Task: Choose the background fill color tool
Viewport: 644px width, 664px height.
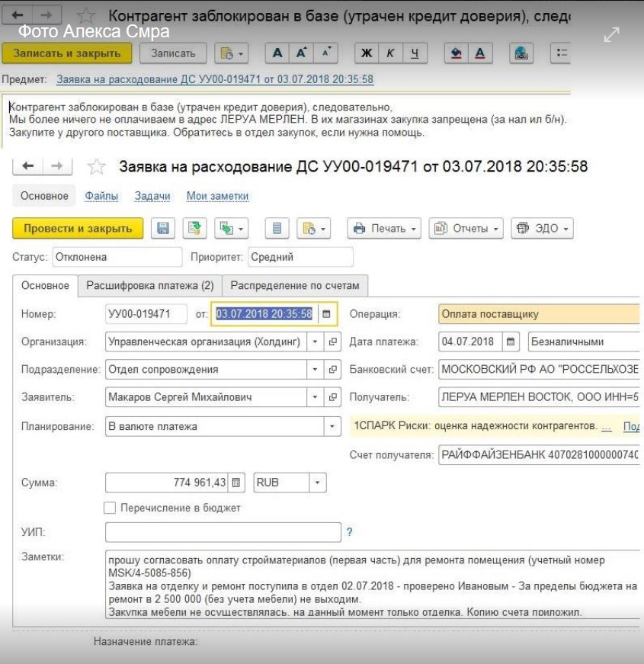Action: (456, 53)
